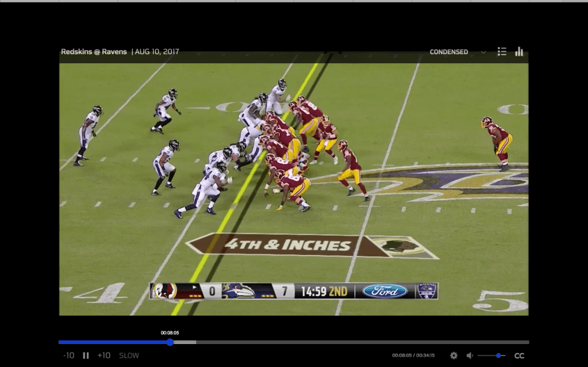Open the video settings gear

point(454,355)
